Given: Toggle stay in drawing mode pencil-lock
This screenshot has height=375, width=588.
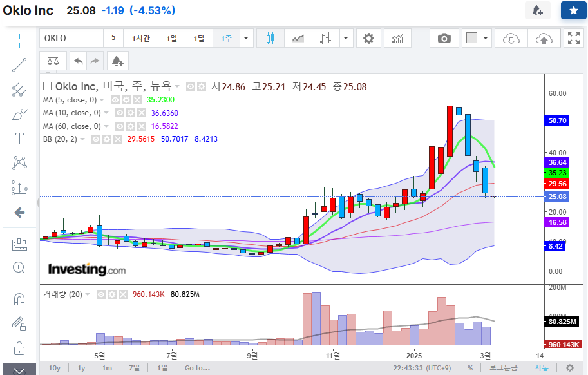Looking at the screenshot, I should click(x=19, y=323).
